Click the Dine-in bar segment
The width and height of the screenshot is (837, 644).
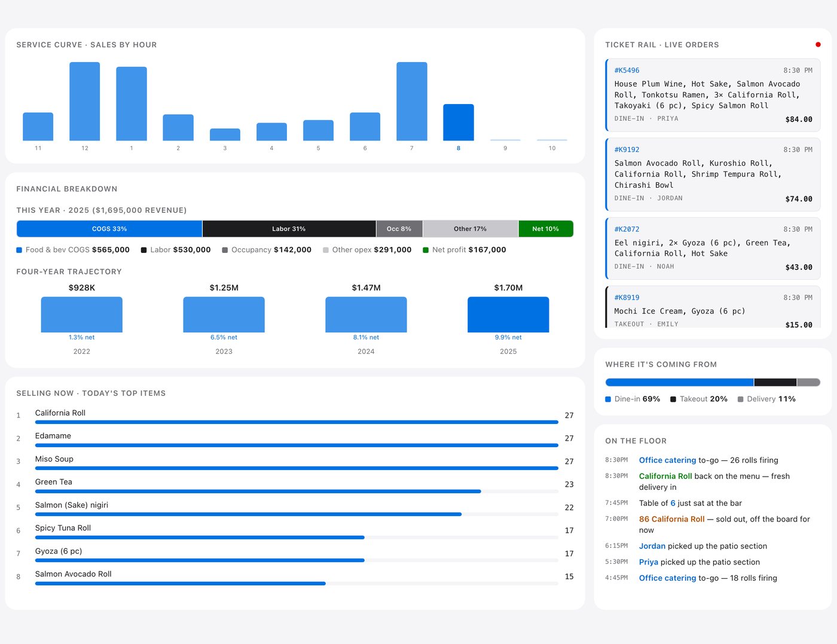pos(679,383)
